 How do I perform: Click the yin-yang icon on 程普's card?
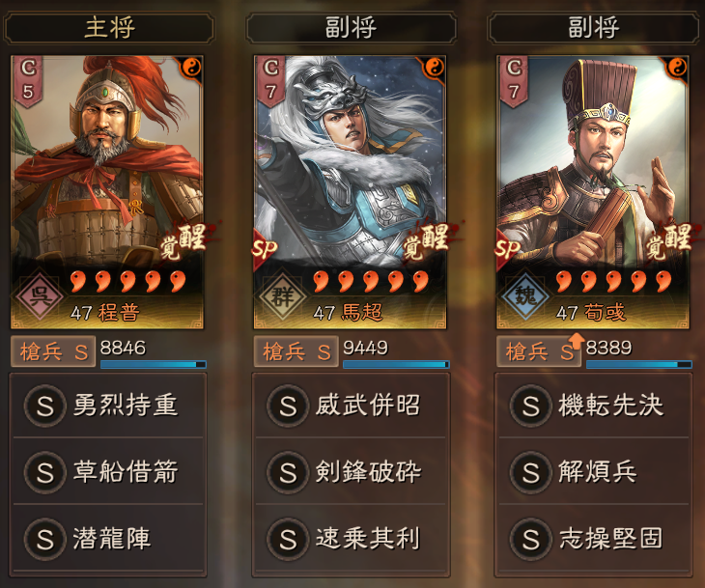coord(191,68)
